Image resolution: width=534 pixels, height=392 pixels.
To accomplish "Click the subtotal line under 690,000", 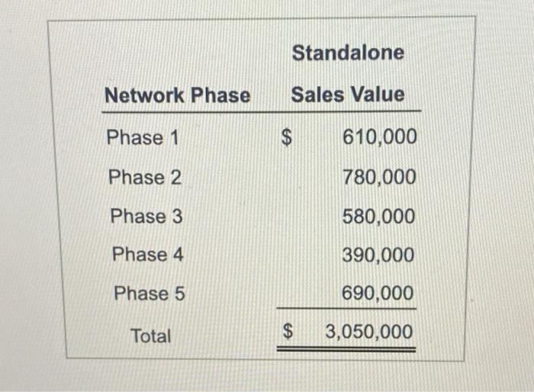I will click(346, 309).
